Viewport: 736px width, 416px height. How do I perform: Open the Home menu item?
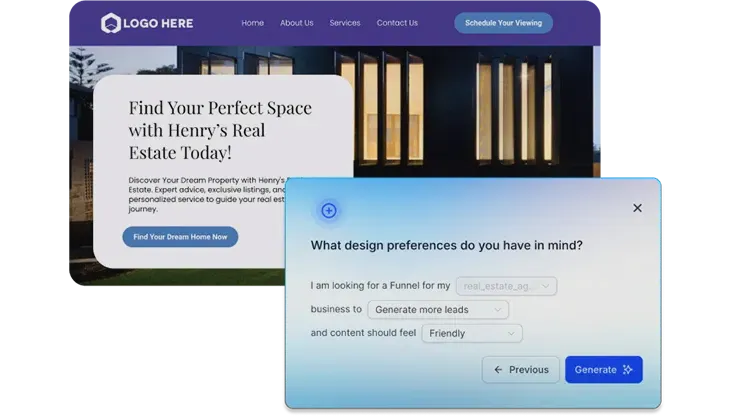coord(253,23)
